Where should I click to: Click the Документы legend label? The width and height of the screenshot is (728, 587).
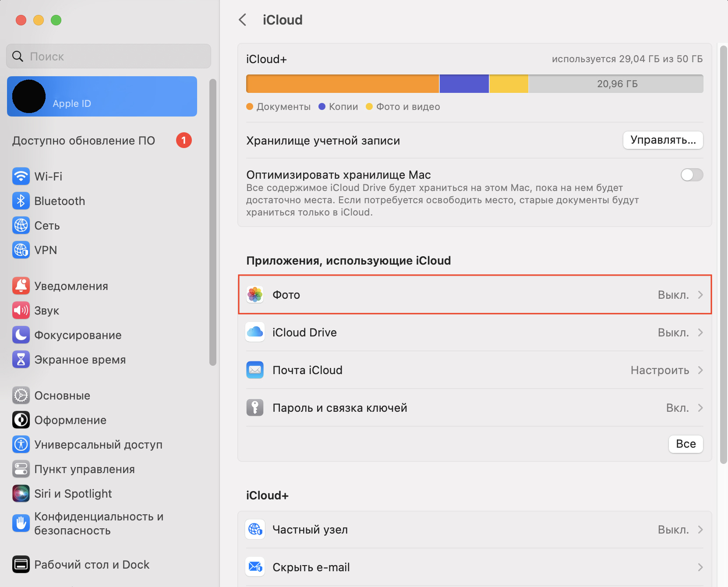(x=283, y=107)
